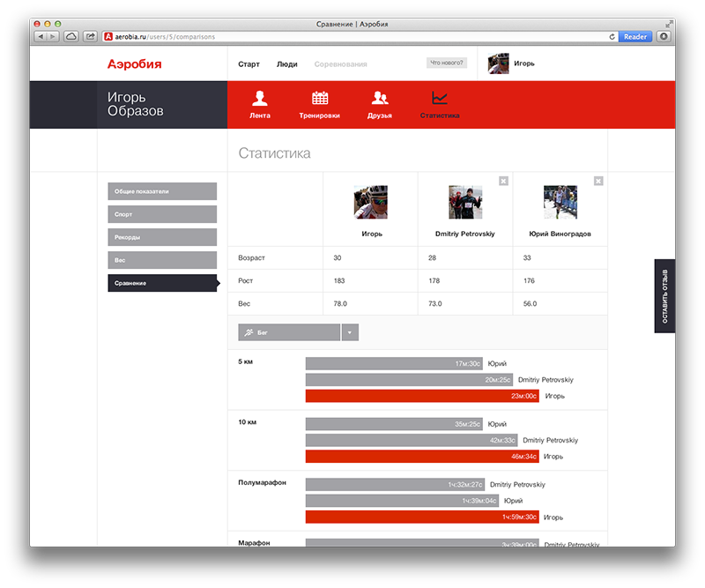Open the Лента feed icon
The image size is (705, 588).
coord(259,98)
